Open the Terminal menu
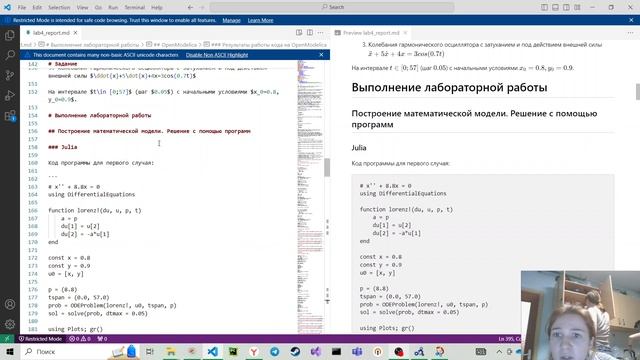Screen dimensions: 640x360 (135, 7)
